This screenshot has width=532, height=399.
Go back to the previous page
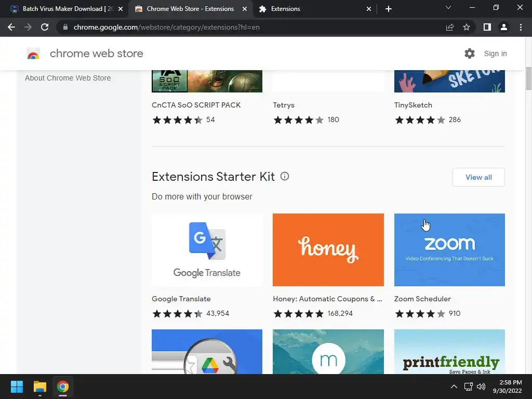(11, 27)
